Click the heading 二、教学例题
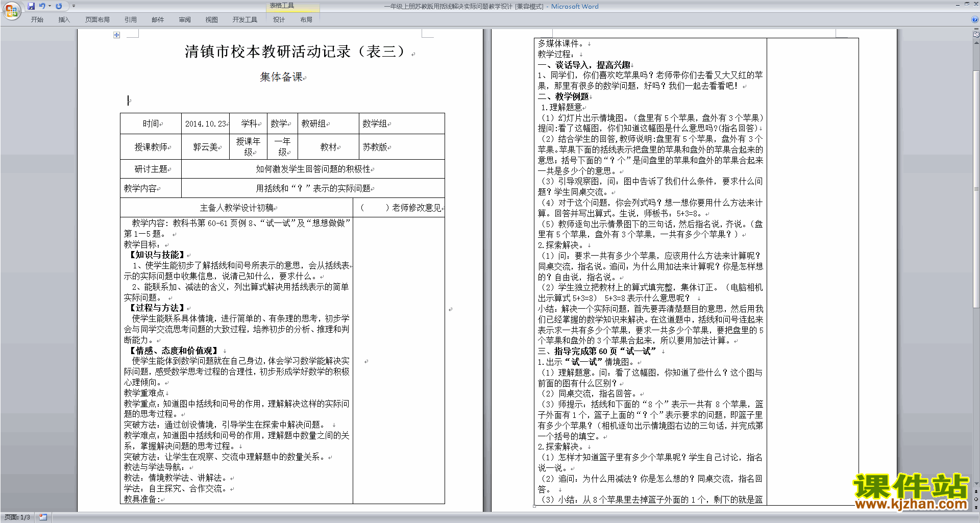This screenshot has height=523, width=980. click(563, 97)
